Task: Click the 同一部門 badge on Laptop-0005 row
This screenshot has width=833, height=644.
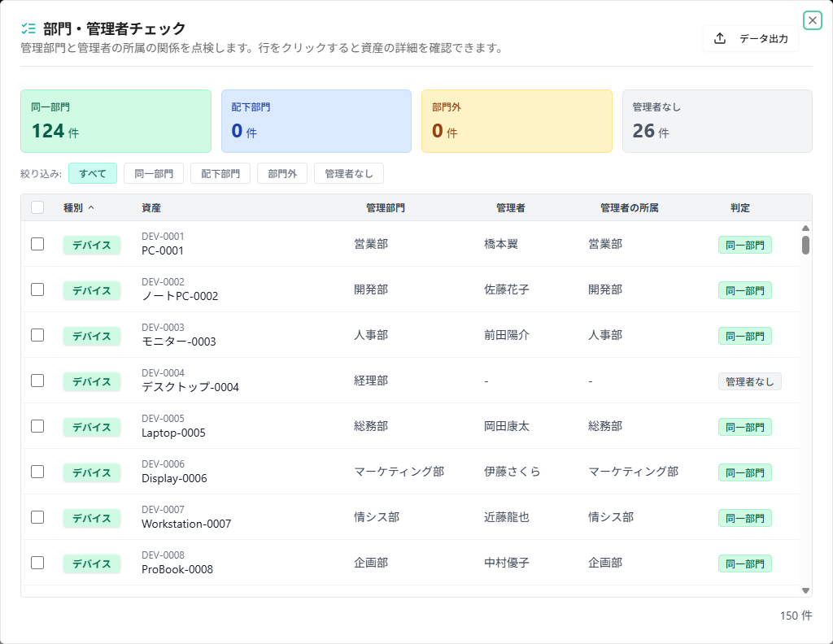Action: 745,427
